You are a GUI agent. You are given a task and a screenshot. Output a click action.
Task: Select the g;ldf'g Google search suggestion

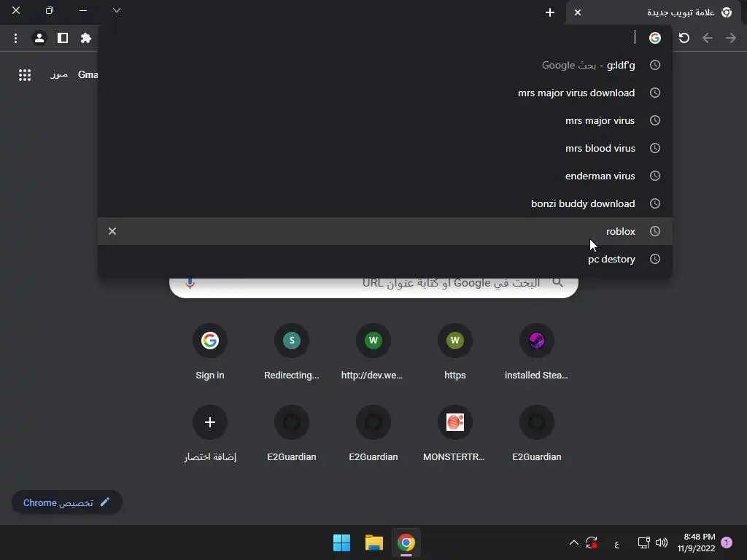click(385, 65)
